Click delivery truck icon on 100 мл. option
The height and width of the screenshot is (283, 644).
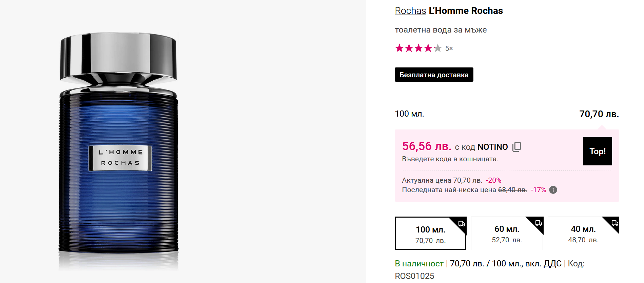tap(462, 224)
